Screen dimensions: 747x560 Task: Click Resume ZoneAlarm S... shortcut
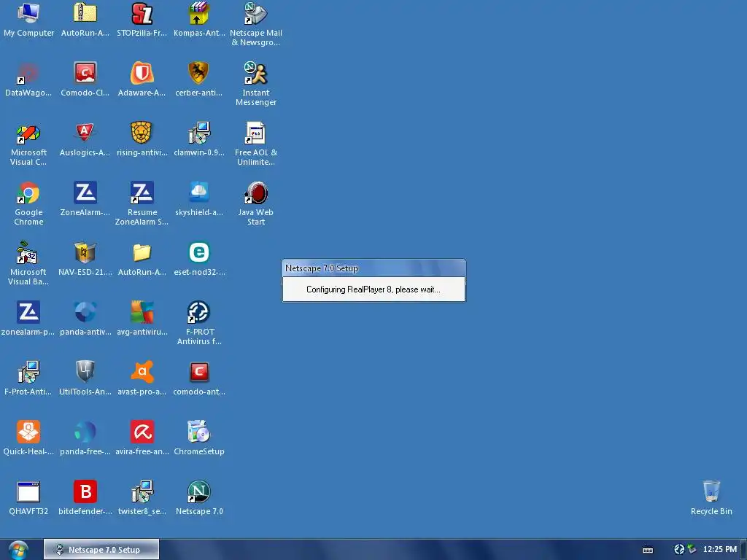[x=142, y=192]
